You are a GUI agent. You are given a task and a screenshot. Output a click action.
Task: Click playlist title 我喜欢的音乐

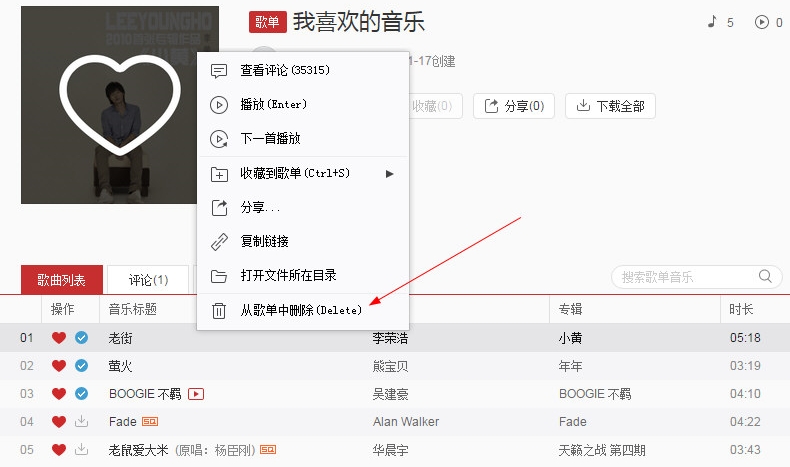click(359, 22)
